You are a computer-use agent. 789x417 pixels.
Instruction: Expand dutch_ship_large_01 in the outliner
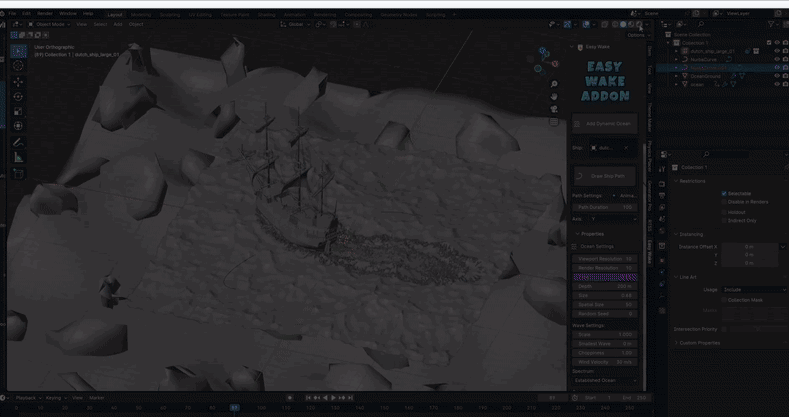(x=677, y=51)
